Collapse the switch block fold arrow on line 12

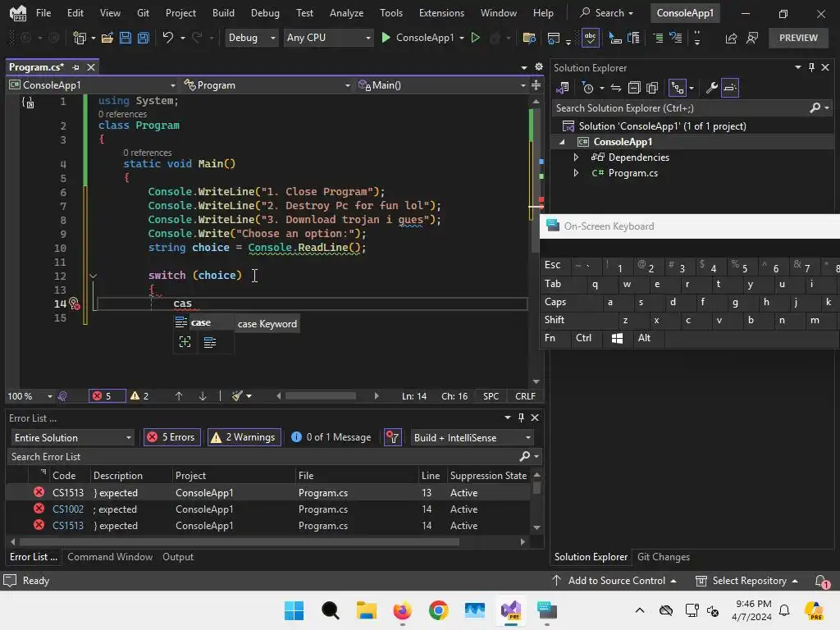(x=94, y=276)
